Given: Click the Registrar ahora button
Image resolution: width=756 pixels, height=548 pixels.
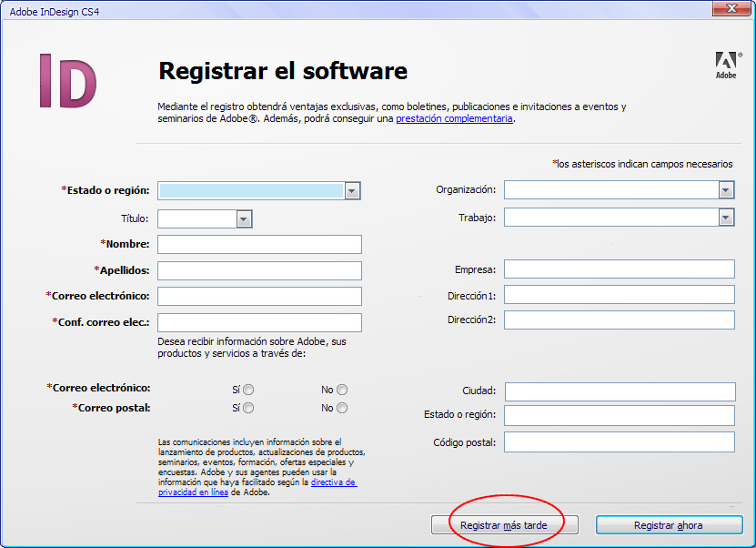Looking at the screenshot, I should [669, 525].
